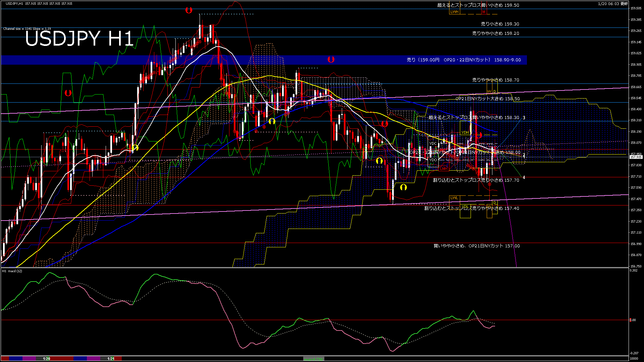Click the red marker above the 159.50 peak

tap(189, 10)
